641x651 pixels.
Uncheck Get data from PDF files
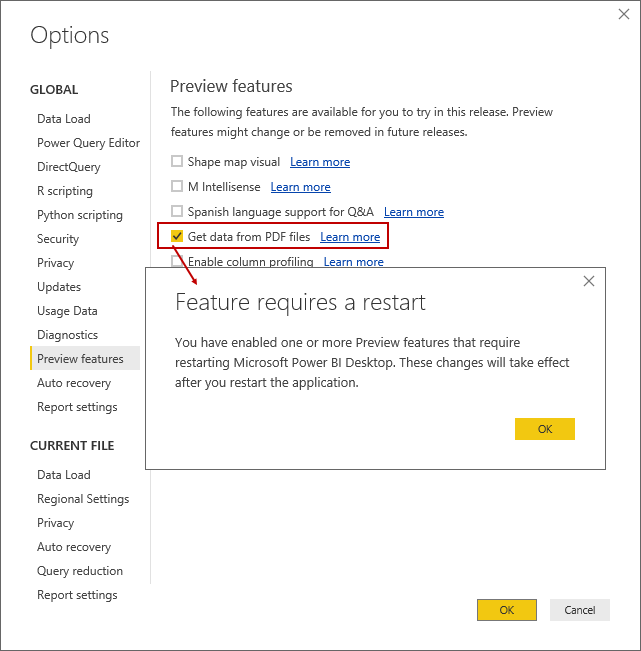tap(177, 237)
